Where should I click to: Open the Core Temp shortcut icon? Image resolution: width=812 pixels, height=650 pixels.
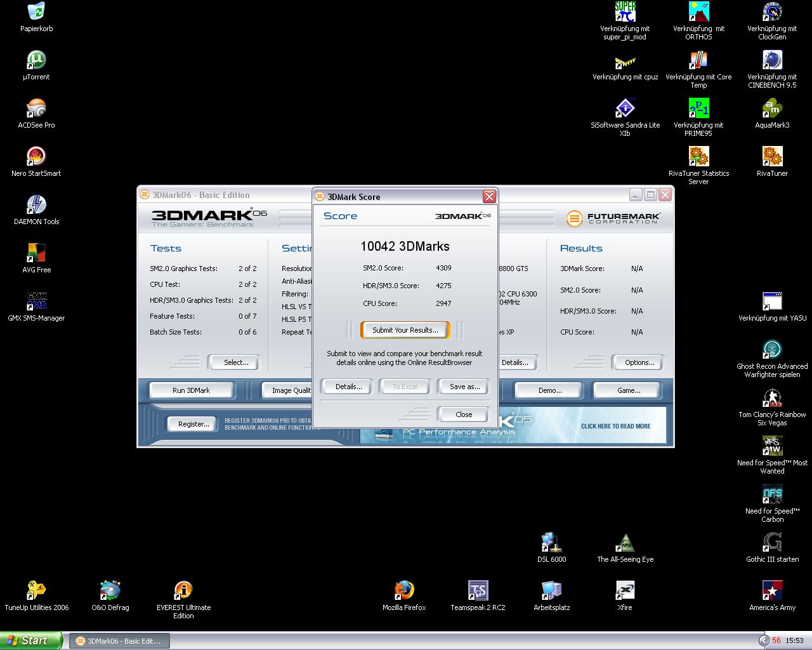click(698, 60)
